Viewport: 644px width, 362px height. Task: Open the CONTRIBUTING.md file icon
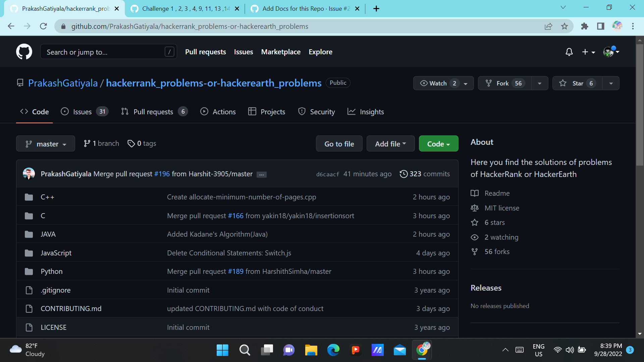29,309
